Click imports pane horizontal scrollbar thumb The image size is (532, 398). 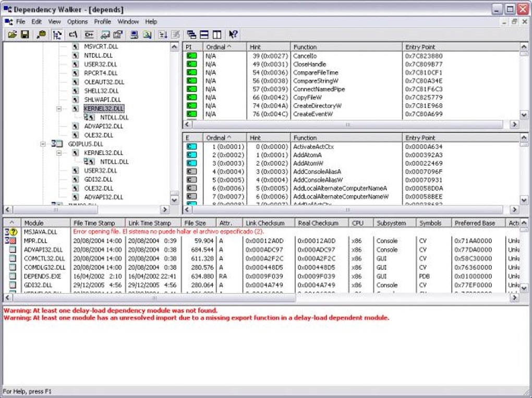click(x=347, y=125)
